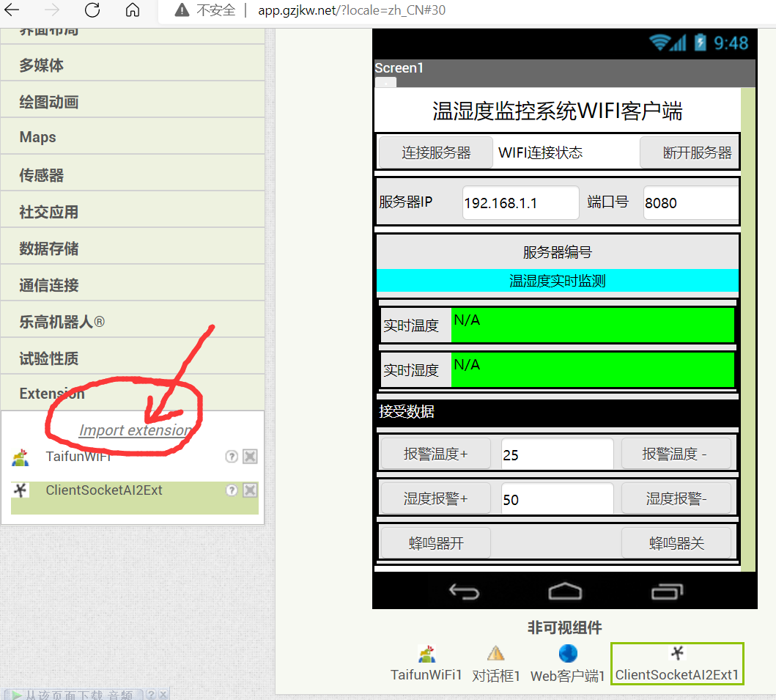Close the audio download notification bar
This screenshot has height=700, width=776.
161,693
